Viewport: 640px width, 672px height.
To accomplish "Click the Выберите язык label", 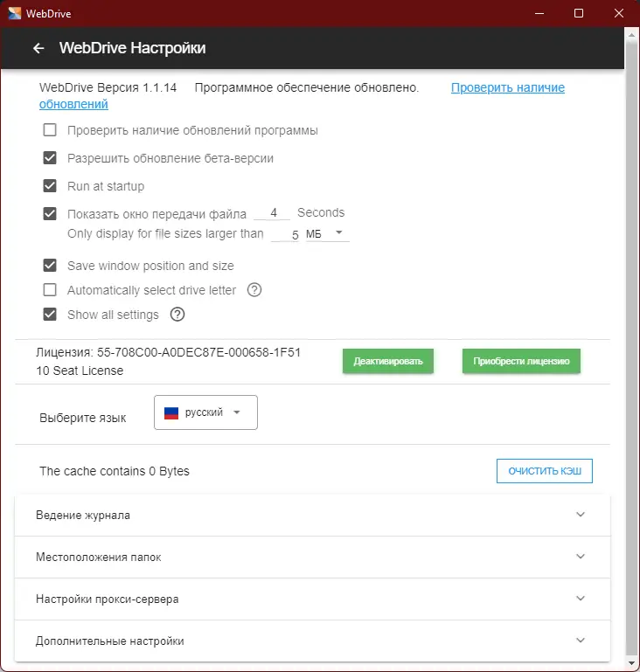I will pyautogui.click(x=83, y=418).
